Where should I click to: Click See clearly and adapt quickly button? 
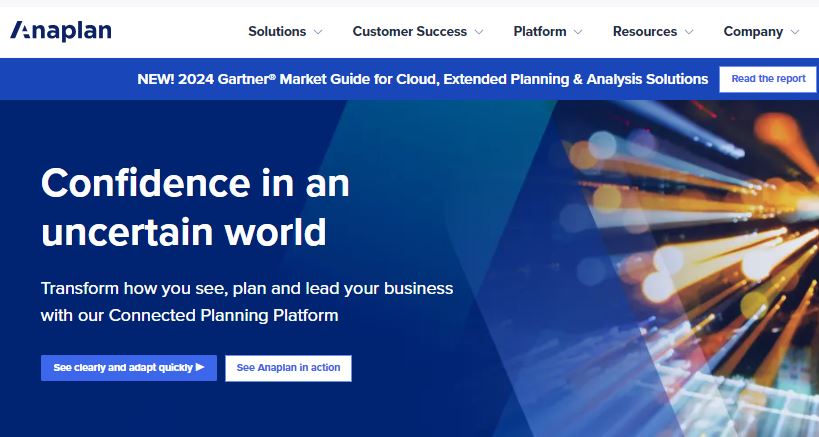pyautogui.click(x=128, y=368)
